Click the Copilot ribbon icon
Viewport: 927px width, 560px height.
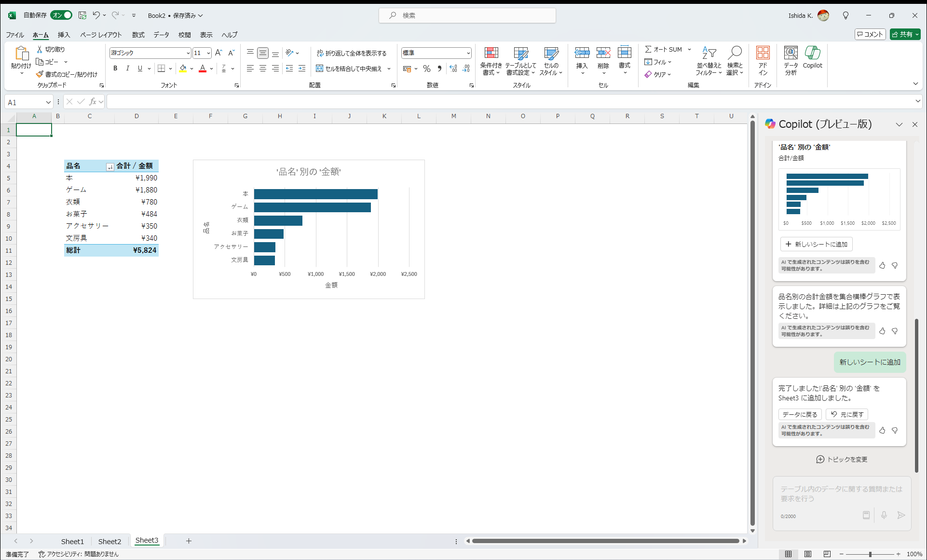point(812,54)
